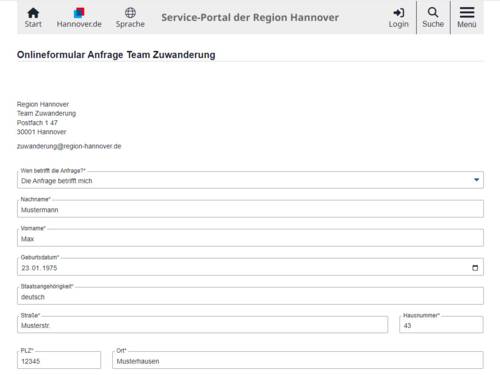The image size is (500, 375).
Task: Click the Ort field containing Musterhausen
Action: pos(298,360)
